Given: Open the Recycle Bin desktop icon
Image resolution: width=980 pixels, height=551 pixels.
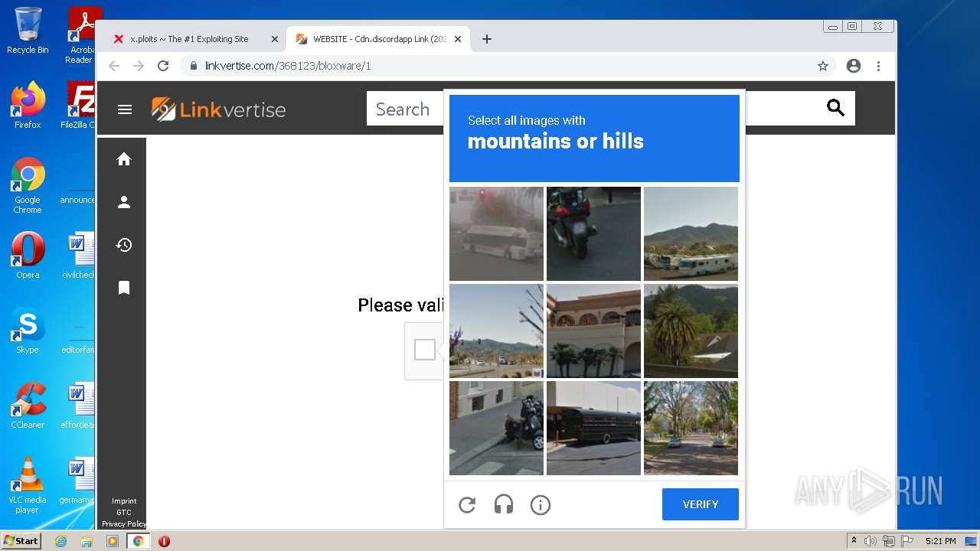Looking at the screenshot, I should point(28,31).
